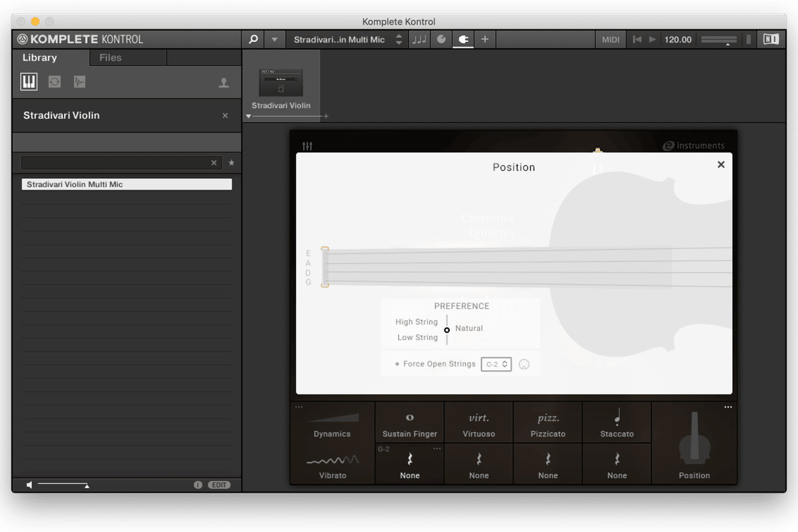Step presets with the up/down arrows
Image resolution: width=798 pixels, height=532 pixels.
click(x=399, y=39)
